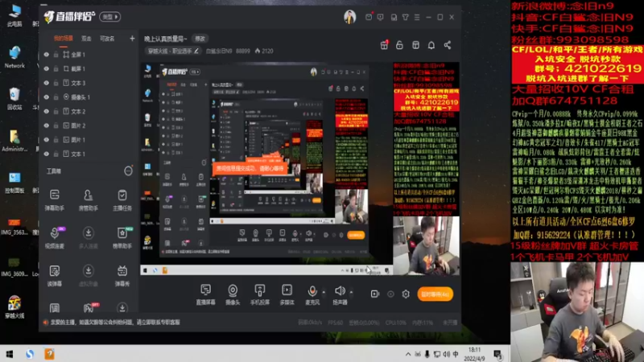Open the Windows notification center
Image resolution: width=644 pixels, height=362 pixels.
497,354
